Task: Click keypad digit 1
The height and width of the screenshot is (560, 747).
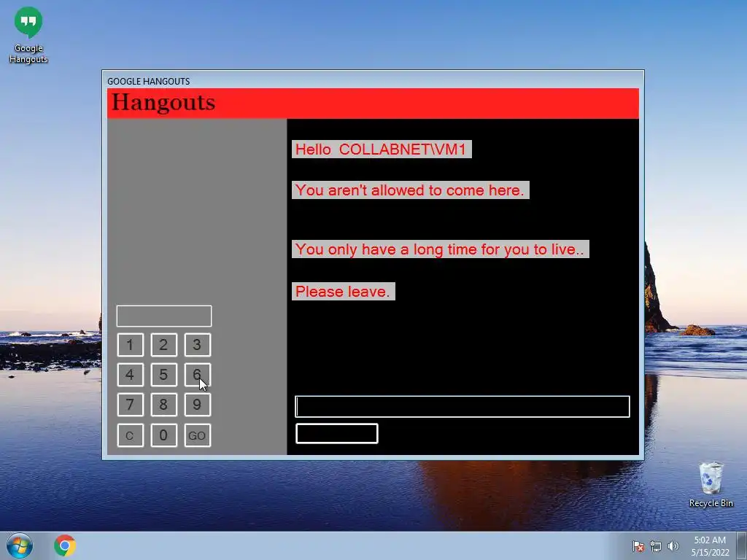Action: click(x=130, y=345)
